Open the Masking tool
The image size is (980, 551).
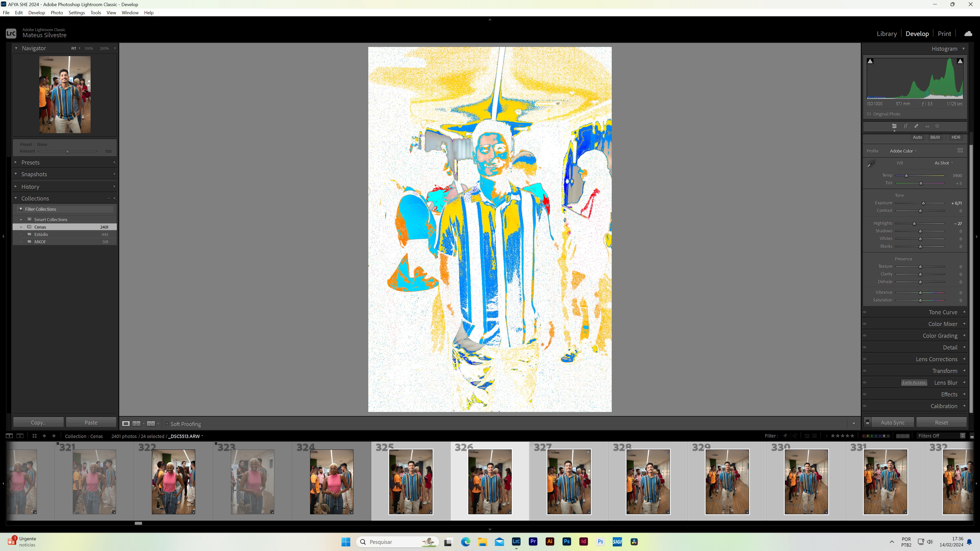click(937, 126)
